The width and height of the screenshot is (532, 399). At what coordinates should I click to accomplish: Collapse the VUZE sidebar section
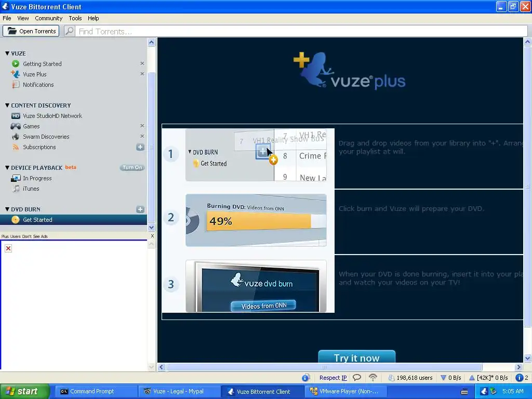pyautogui.click(x=7, y=54)
